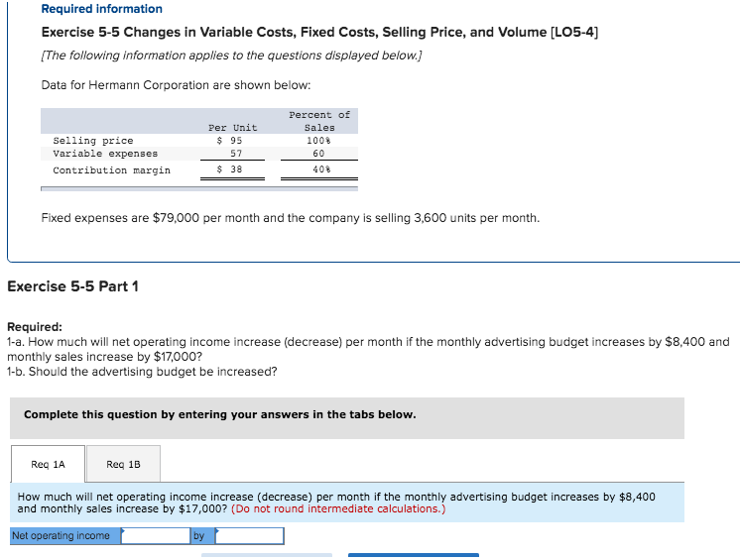Click the '57' variable expense per unit value

point(236,154)
